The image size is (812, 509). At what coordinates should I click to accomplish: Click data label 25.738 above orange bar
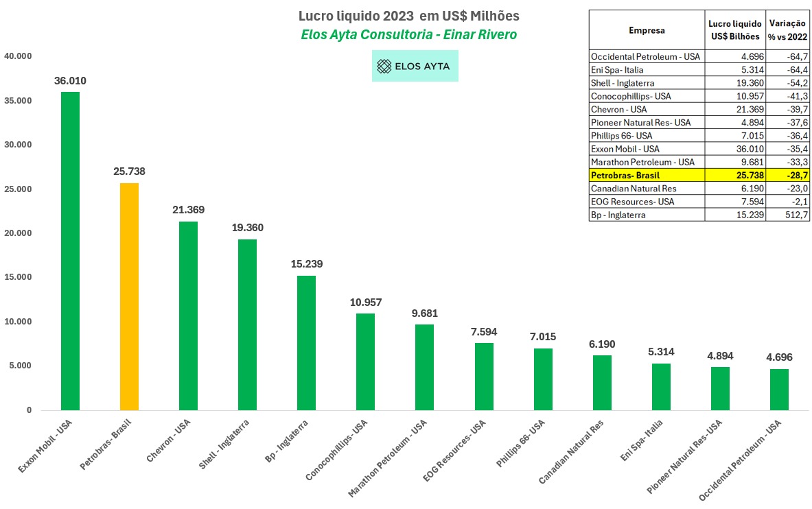pyautogui.click(x=130, y=171)
